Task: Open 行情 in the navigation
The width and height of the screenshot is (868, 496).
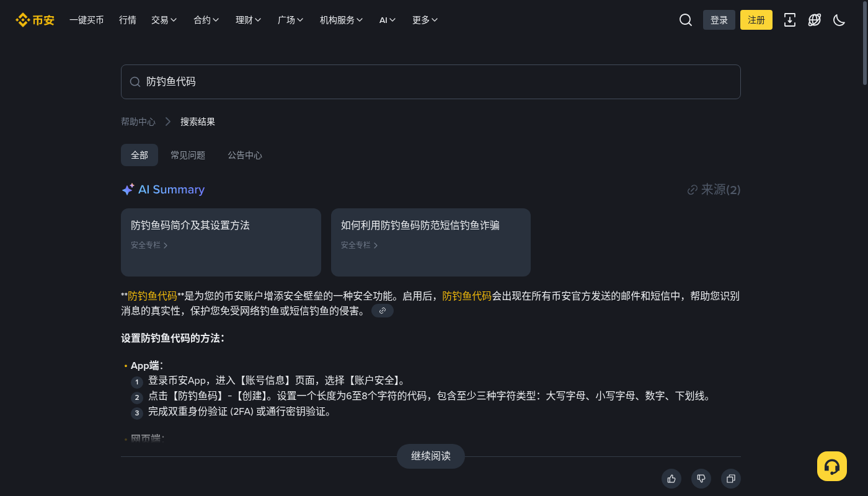Action: 128,20
